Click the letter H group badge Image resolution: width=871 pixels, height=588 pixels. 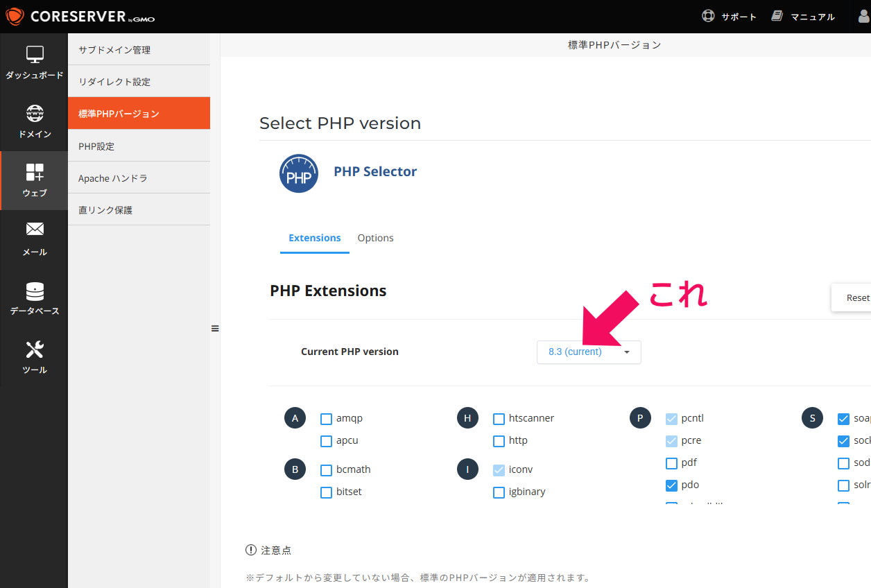click(x=467, y=418)
